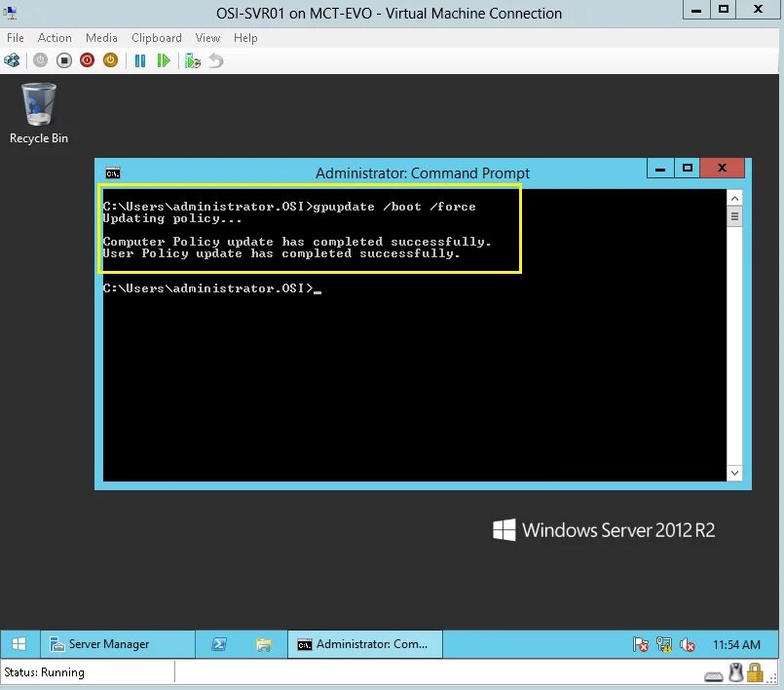Click the 'User Policy update has completed' line
This screenshot has height=690, width=784.
tap(281, 253)
